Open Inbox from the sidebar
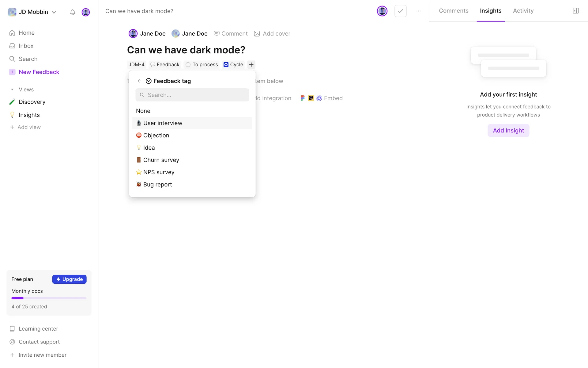This screenshot has width=588, height=368. pos(26,46)
